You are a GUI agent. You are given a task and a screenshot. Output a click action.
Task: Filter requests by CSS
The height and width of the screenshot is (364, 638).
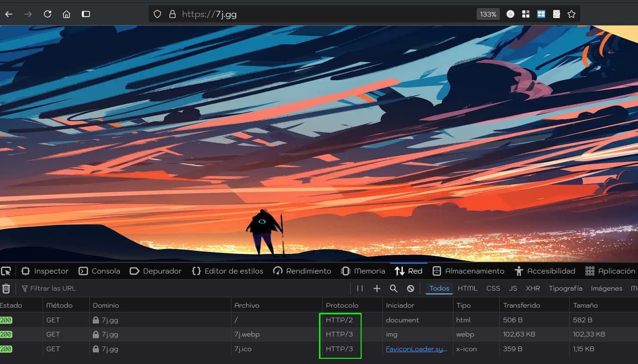493,288
